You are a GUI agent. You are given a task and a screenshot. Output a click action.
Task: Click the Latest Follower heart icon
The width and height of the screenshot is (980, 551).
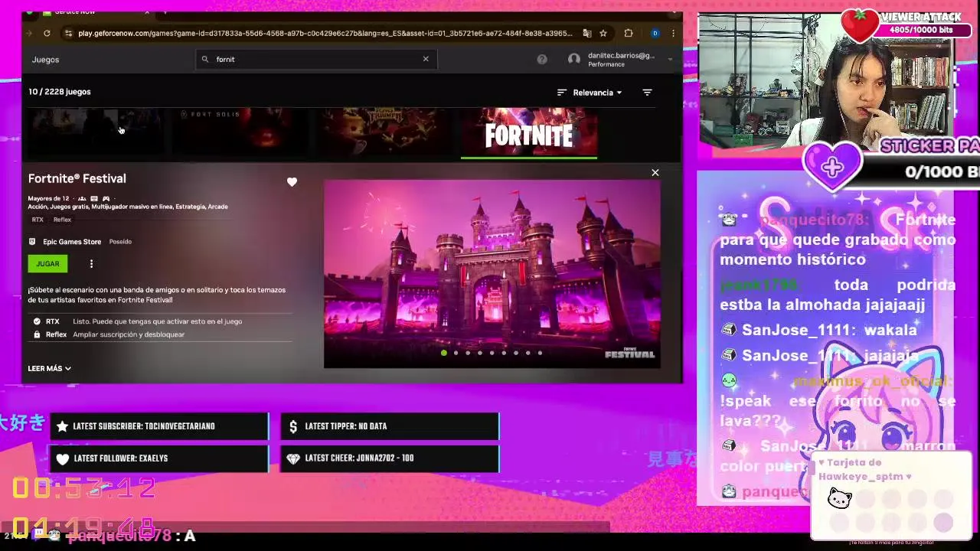(63, 458)
